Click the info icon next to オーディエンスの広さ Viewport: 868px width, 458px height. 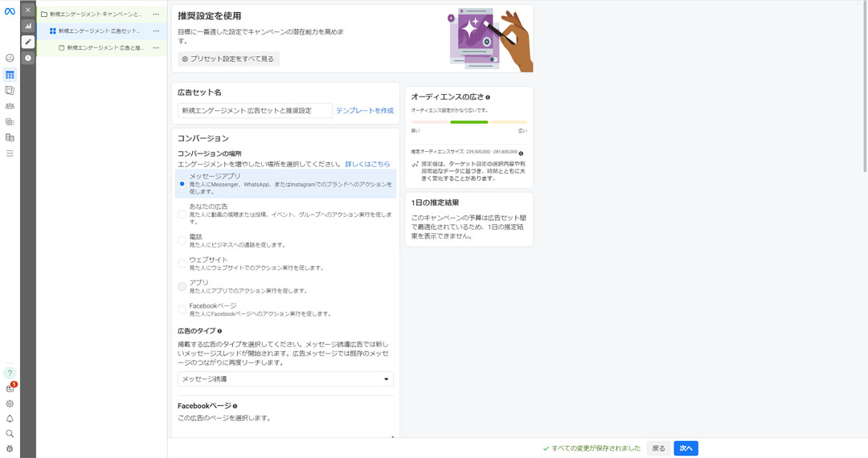pyautogui.click(x=488, y=97)
